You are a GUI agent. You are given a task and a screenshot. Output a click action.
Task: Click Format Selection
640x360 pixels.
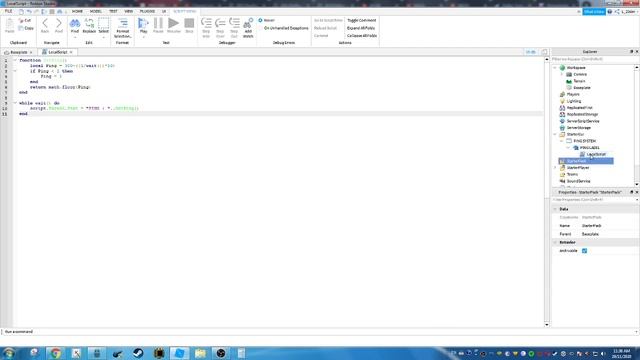pyautogui.click(x=122, y=28)
